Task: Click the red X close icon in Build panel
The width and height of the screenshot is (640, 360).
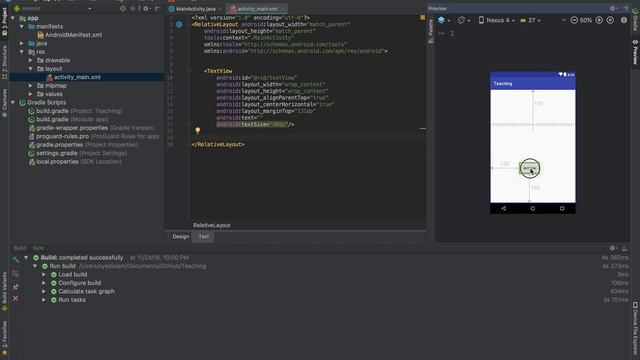Action: click(16, 299)
